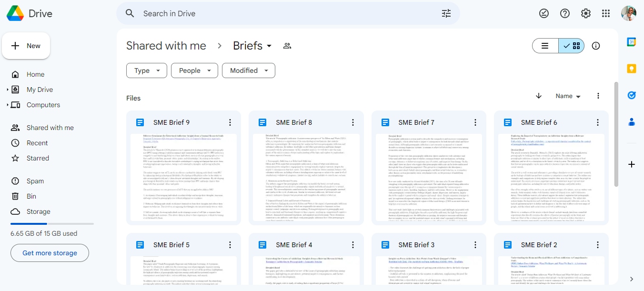
Task: Open the Modified filter dropdown
Action: [249, 70]
